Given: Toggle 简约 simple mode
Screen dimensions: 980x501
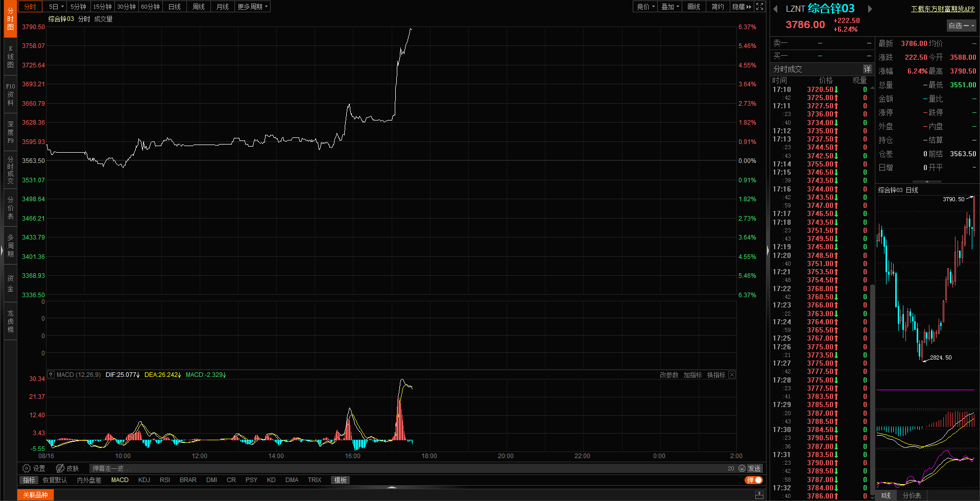Looking at the screenshot, I should [x=718, y=7].
